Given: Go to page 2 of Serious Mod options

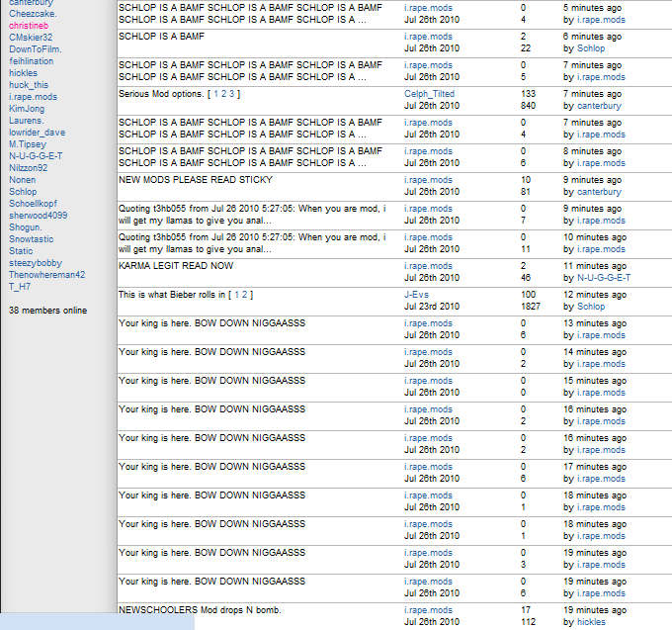Looking at the screenshot, I should pos(222,94).
